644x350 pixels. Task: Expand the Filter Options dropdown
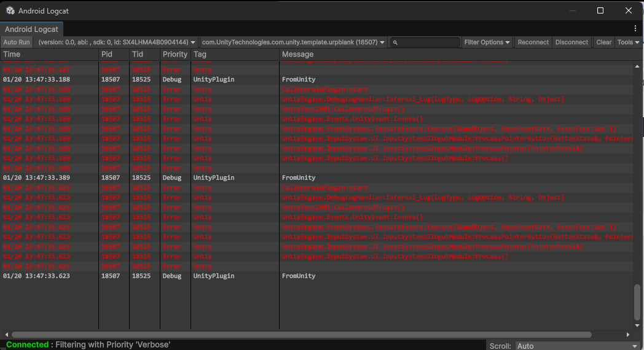pos(487,42)
